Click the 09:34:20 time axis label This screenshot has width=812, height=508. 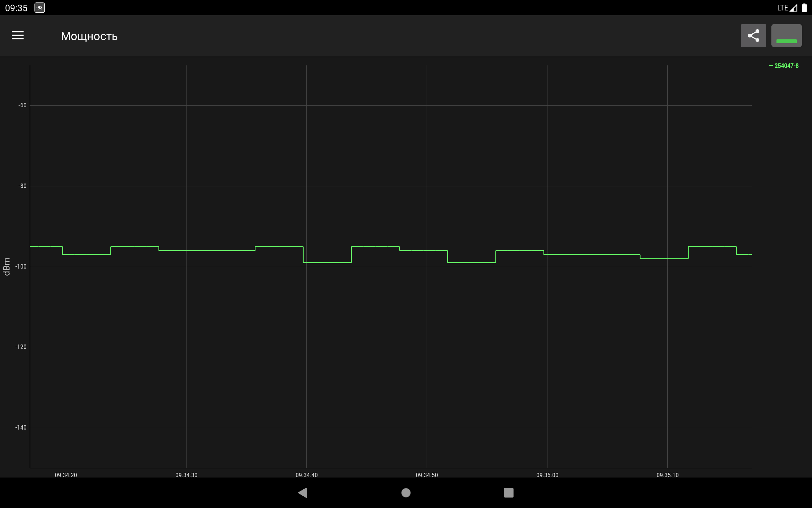coord(66,475)
